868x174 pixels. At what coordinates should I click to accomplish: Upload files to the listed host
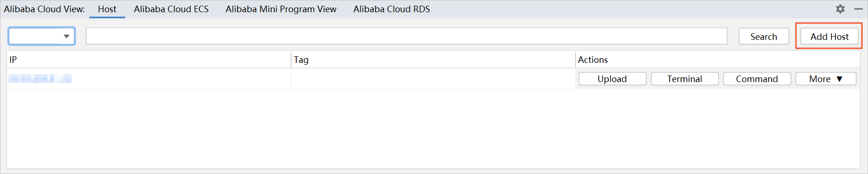pyautogui.click(x=612, y=79)
